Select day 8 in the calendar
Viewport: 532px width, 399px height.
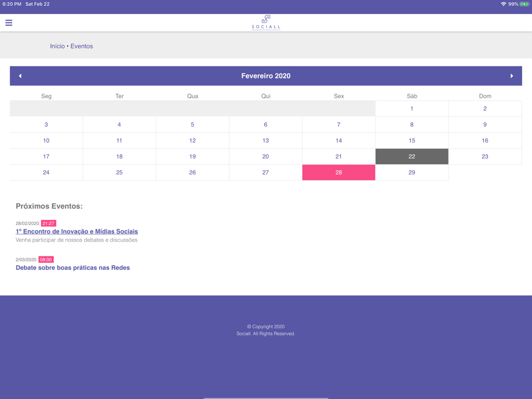pos(412,124)
